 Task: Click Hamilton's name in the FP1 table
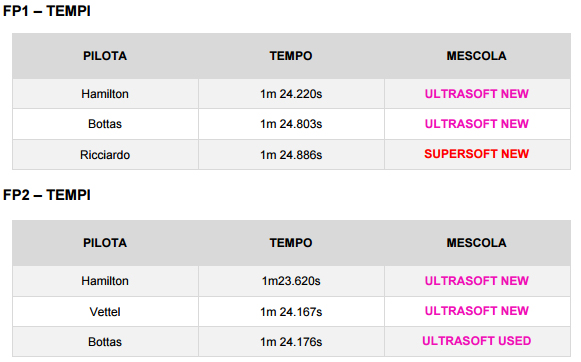(105, 94)
